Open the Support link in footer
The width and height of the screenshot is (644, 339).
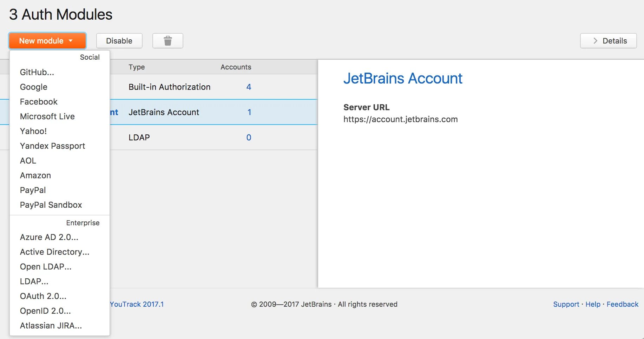click(566, 304)
